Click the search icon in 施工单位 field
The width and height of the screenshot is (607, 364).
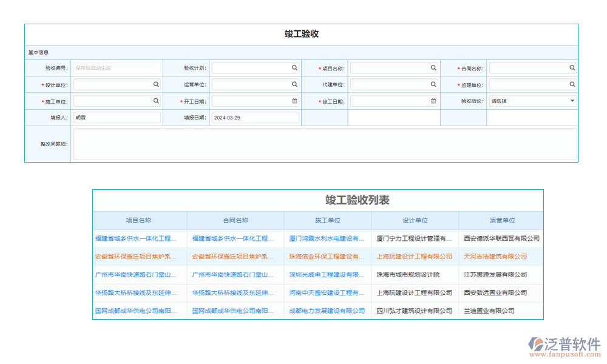156,101
